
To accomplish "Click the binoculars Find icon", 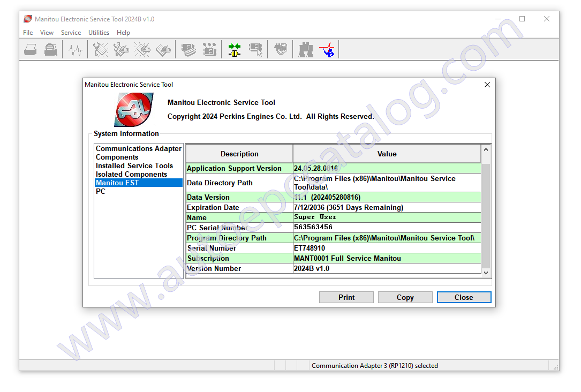I will pyautogui.click(x=306, y=50).
